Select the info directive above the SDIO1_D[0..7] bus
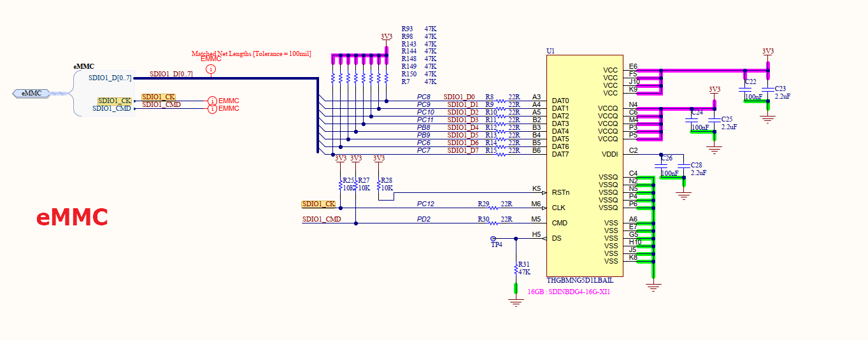Screen dimensions: 868x340 211,68
